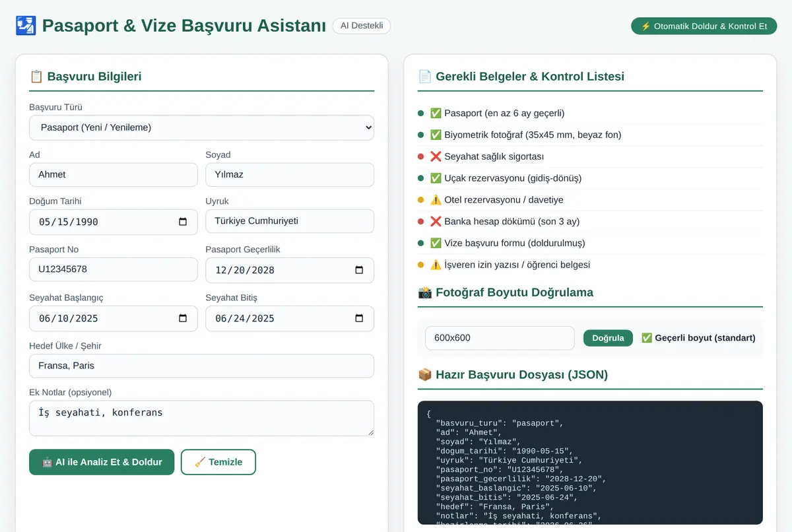Screen dimensions: 792x532
Task: Click the Geçerli boyut (standart) result text
Action: click(705, 338)
